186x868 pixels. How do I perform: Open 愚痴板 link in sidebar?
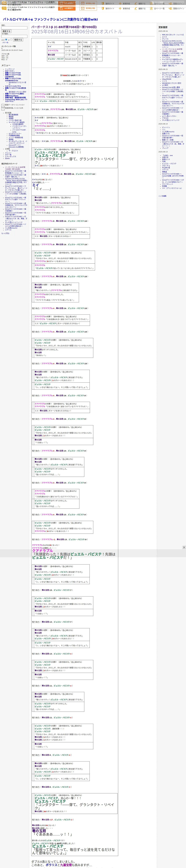pyautogui.click(x=11, y=139)
